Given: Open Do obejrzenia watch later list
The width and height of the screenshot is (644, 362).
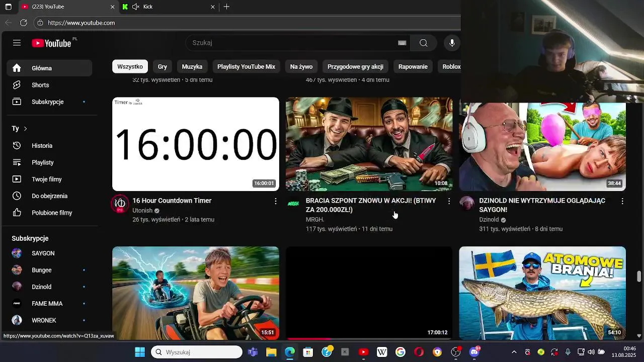Looking at the screenshot, I should click(49, 196).
